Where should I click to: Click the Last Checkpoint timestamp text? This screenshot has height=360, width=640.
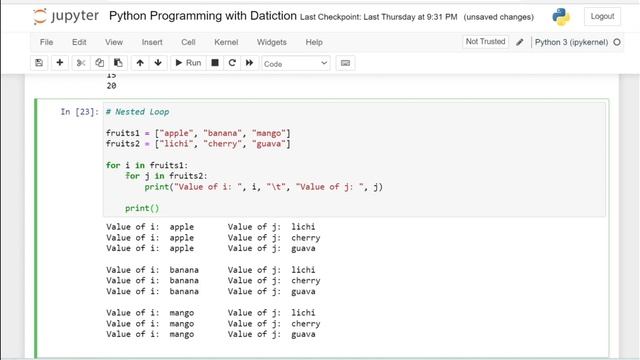tap(378, 17)
